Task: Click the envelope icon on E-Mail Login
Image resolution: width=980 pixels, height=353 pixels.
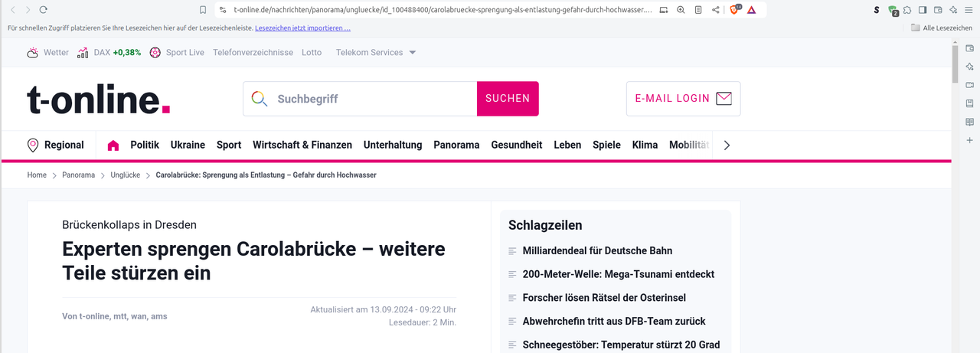Action: [724, 99]
